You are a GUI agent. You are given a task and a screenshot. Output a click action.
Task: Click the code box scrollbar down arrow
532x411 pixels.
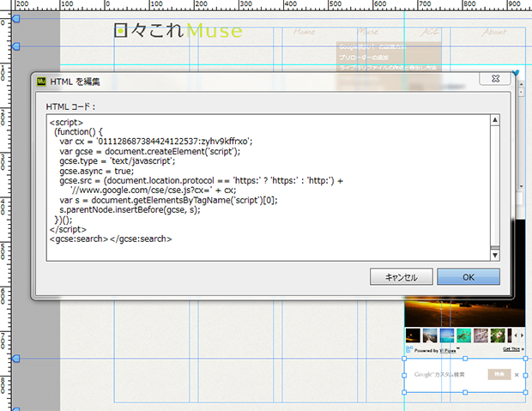pyautogui.click(x=495, y=255)
